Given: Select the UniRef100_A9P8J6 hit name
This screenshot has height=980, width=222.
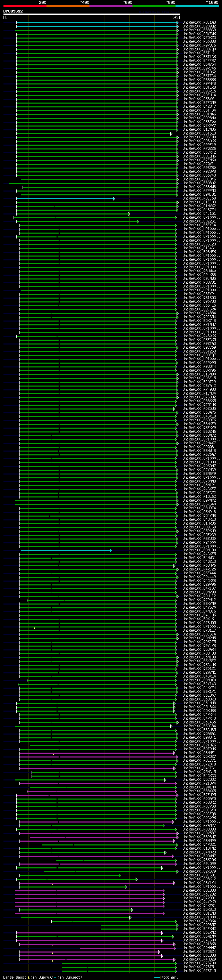Looking at the screenshot, I should [x=199, y=45].
